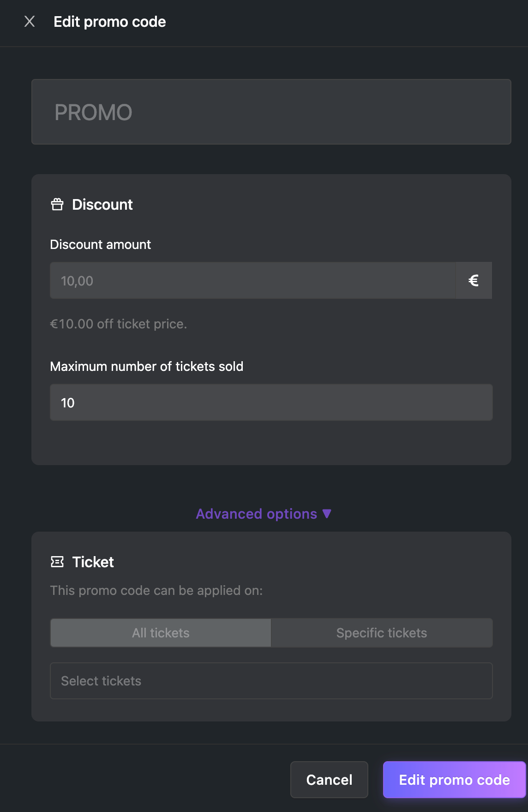The image size is (528, 812).
Task: Confirm with Edit promo code button
Action: point(454,780)
